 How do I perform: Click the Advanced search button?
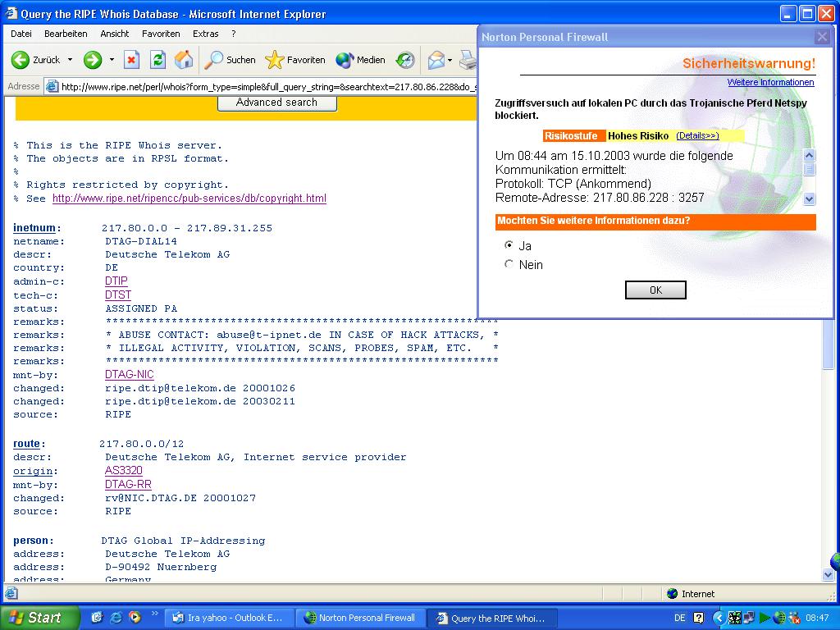(277, 103)
